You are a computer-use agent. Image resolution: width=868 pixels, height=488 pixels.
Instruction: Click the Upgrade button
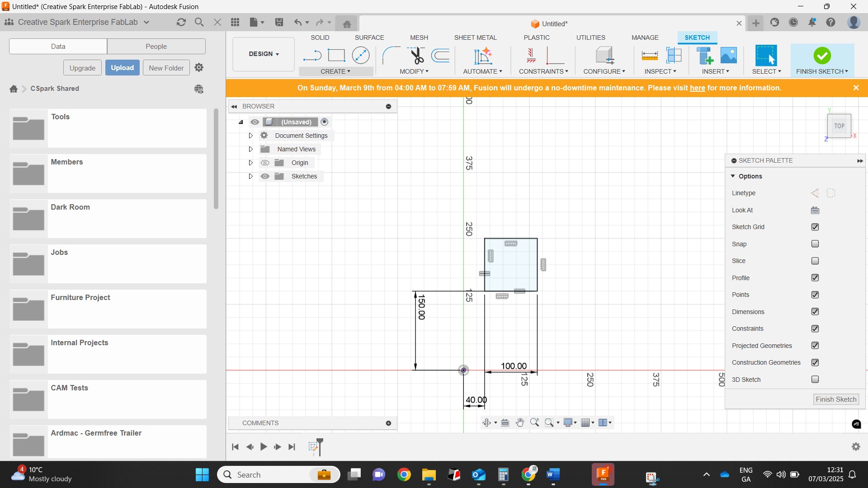pyautogui.click(x=83, y=68)
